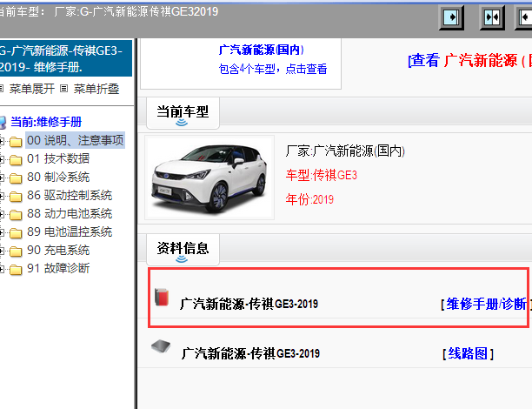Click folder icon of 86 驱动控制系统
Image resolution: width=532 pixels, height=409 pixels.
tap(16, 196)
